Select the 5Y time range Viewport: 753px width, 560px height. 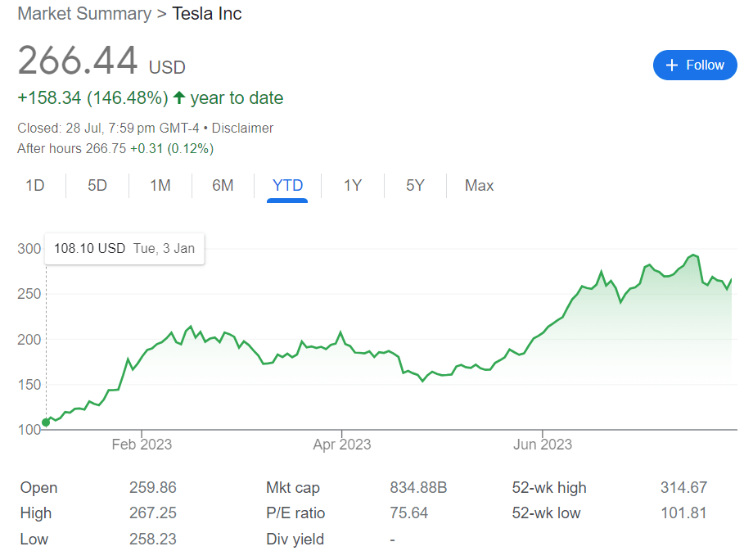coord(415,186)
